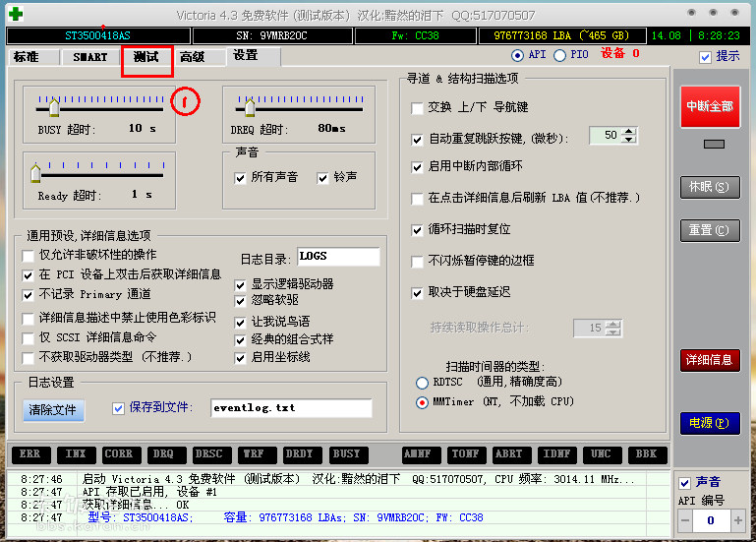
Task: Click the small indicator below 中断全部
Action: coord(714,144)
